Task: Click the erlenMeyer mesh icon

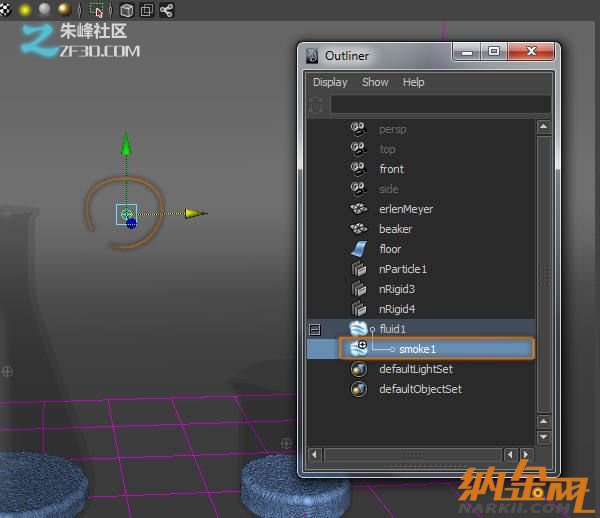Action: coord(359,209)
